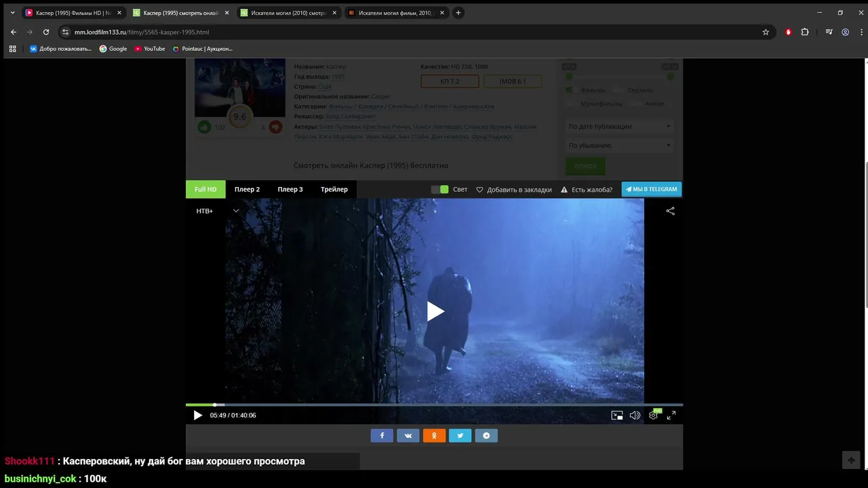
Task: Start playback with the large center play button
Action: point(435,311)
